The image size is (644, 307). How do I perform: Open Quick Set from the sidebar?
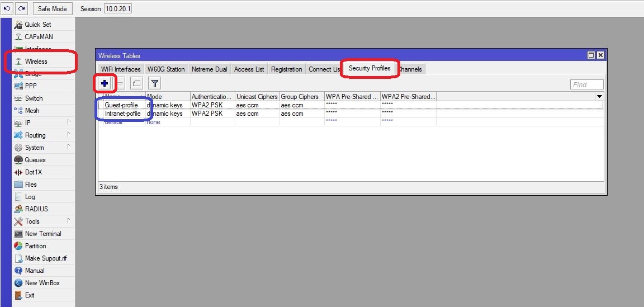pyautogui.click(x=37, y=25)
